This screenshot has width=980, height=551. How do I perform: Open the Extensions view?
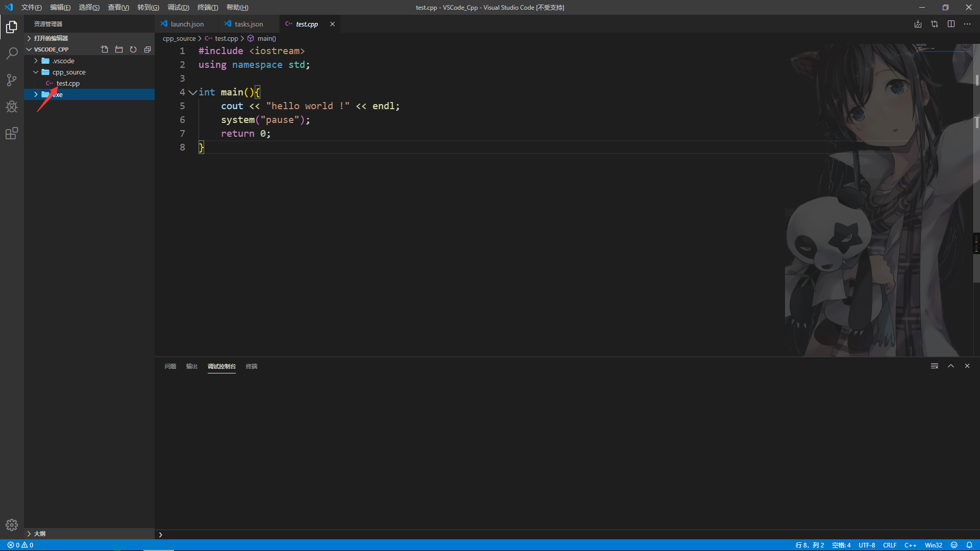click(x=12, y=133)
